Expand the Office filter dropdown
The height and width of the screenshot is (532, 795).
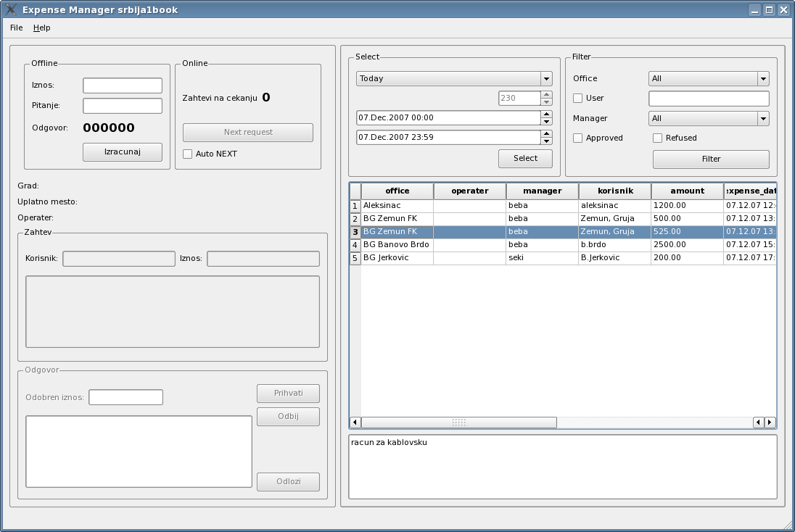point(708,78)
